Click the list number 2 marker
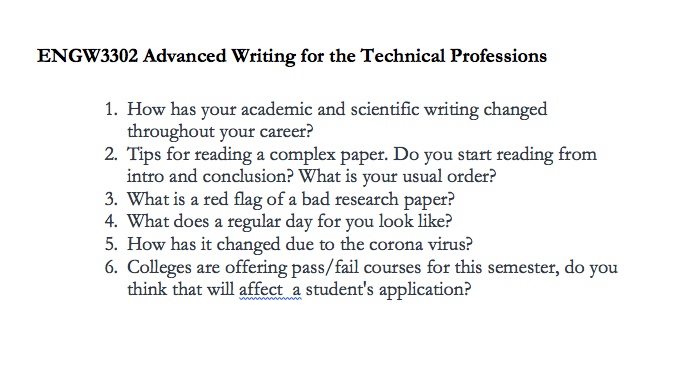 [x=111, y=154]
